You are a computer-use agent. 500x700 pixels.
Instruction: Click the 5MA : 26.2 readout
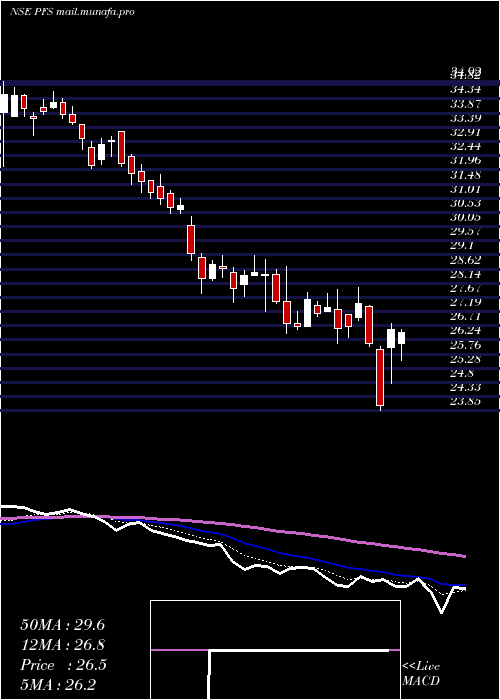(x=59, y=685)
